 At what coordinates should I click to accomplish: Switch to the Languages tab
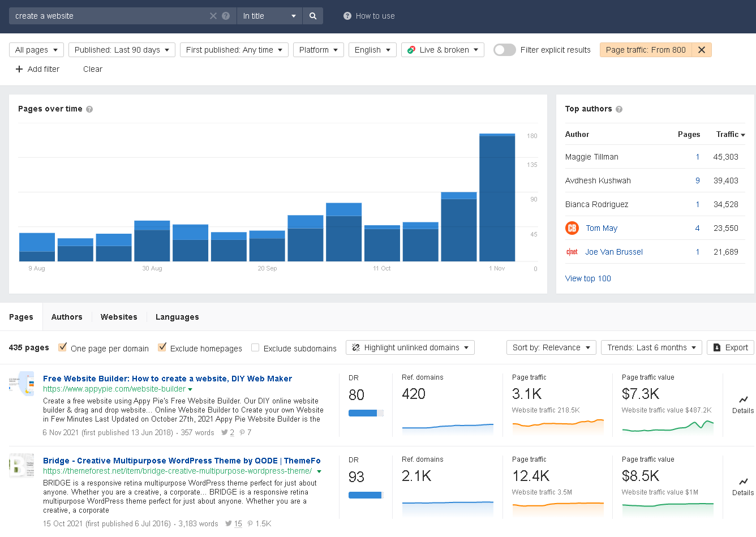[x=177, y=317]
